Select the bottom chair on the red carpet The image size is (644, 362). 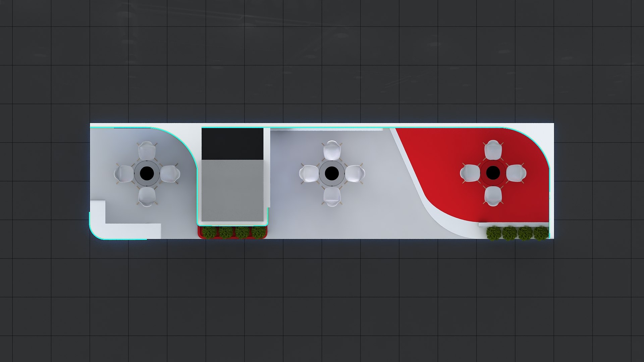[493, 196]
